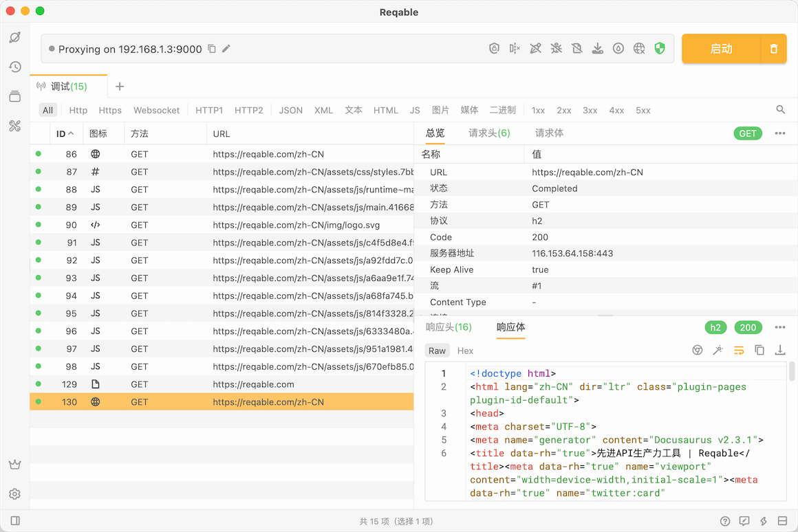The width and height of the screenshot is (798, 532).
Task: Open help question mark icon in status bar
Action: (x=725, y=521)
